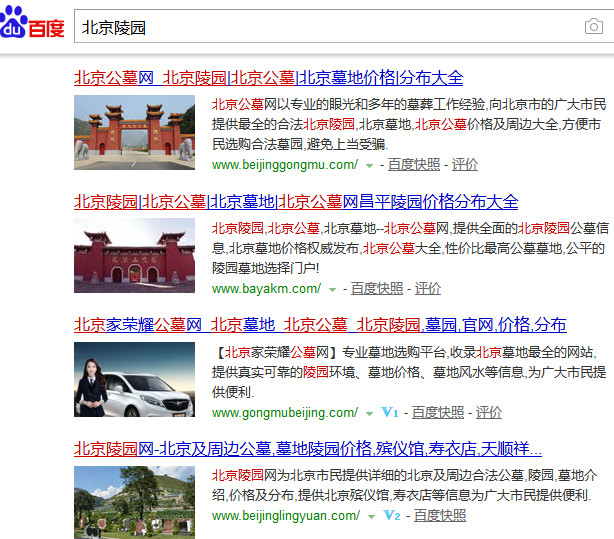
Task: Expand dropdown arrow after bayakm.com
Action: (x=332, y=290)
